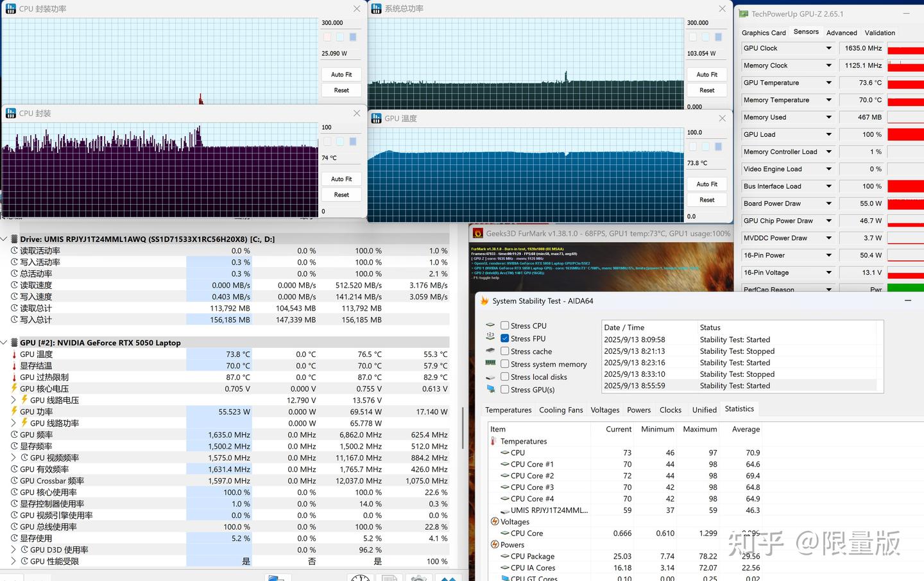924x581 pixels.
Task: Pick the darkest blue swatch in 系统总功率 window
Action: [x=718, y=37]
